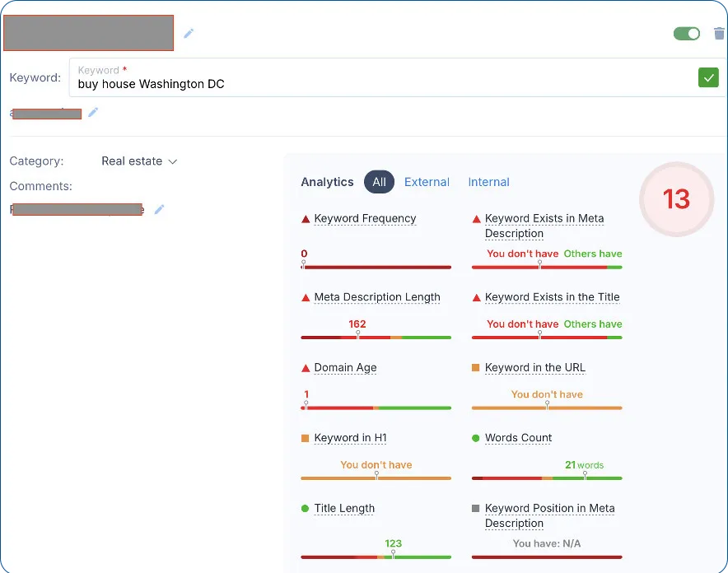Click the red triangle beside Meta Description Length

[x=306, y=298]
